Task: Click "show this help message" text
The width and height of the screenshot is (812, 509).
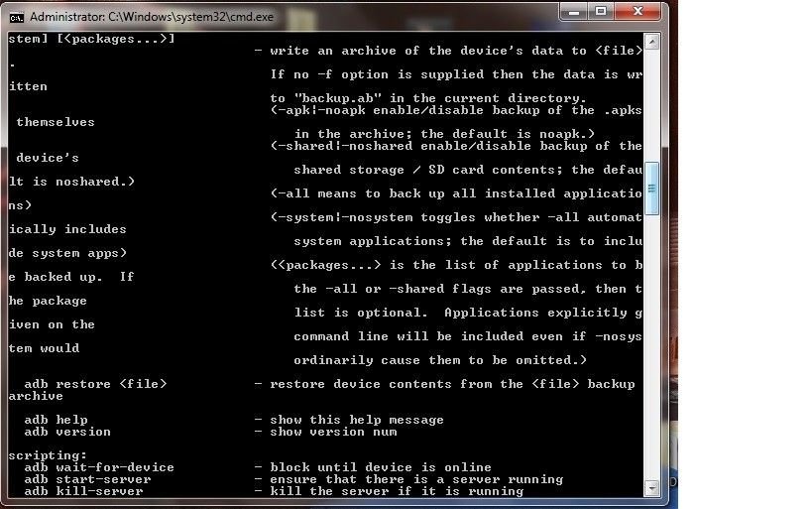Action: coord(357,420)
